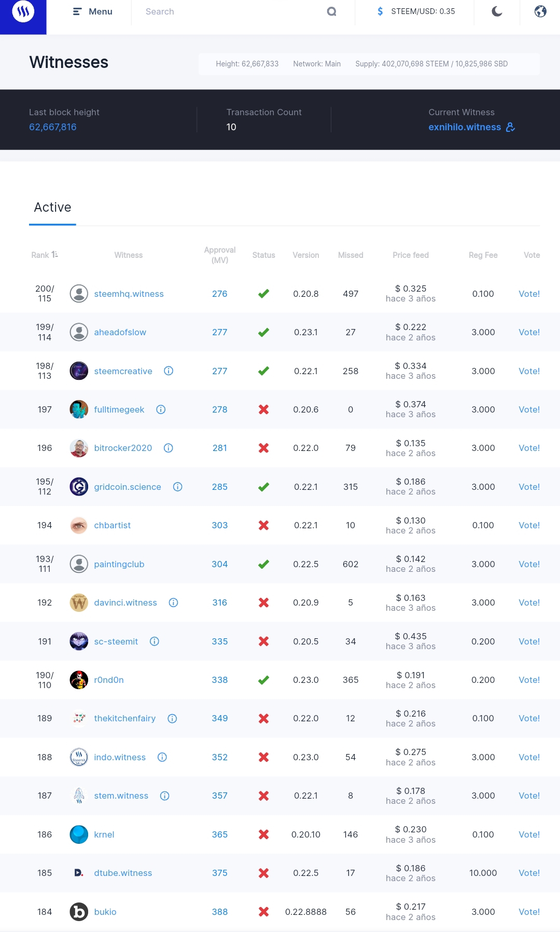Open dtube.witness profile link

point(123,873)
